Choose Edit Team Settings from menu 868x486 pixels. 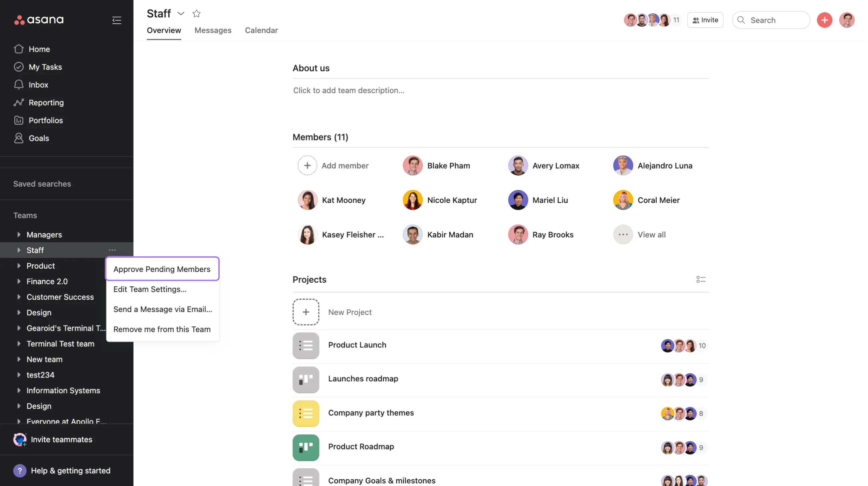coord(150,289)
